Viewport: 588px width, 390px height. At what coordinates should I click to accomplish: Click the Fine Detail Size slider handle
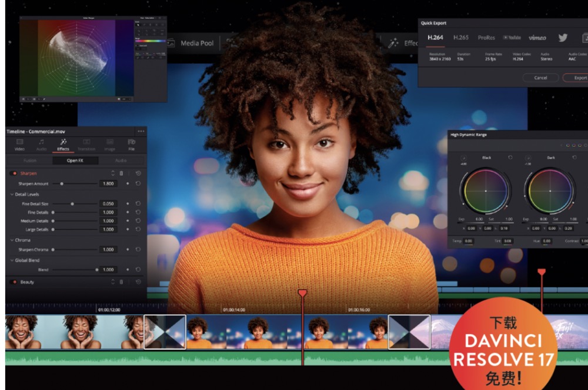pyautogui.click(x=72, y=204)
